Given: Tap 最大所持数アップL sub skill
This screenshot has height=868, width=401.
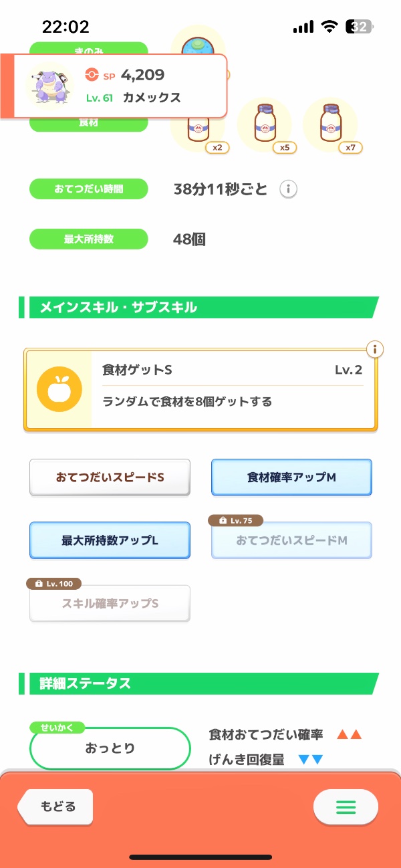Looking at the screenshot, I should (110, 540).
